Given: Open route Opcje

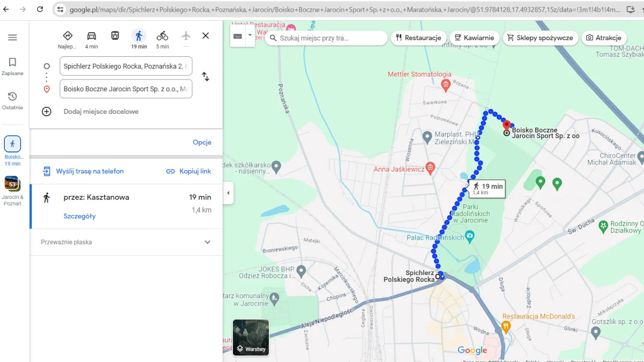Looking at the screenshot, I should [202, 142].
